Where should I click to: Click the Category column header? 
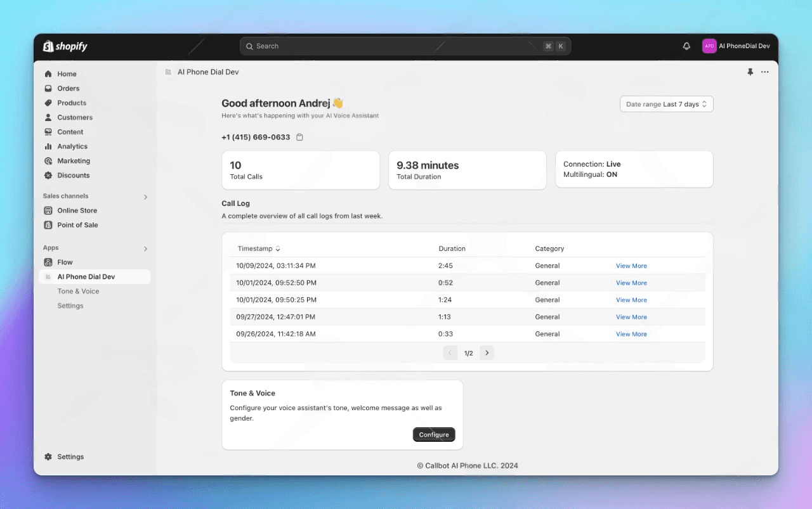[x=549, y=249]
